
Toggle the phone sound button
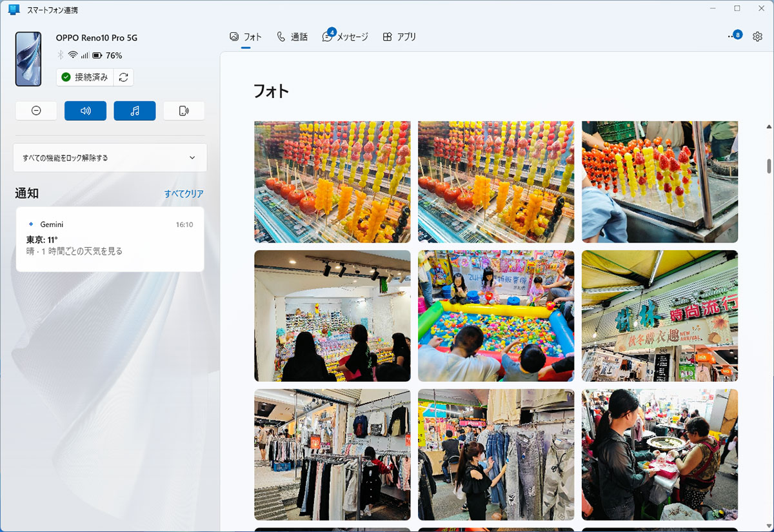point(184,111)
